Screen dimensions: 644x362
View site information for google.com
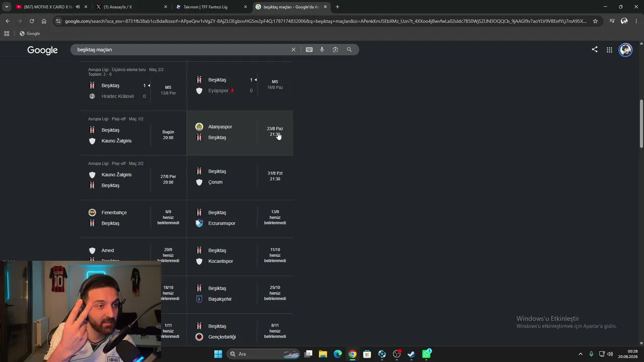pos(58,21)
